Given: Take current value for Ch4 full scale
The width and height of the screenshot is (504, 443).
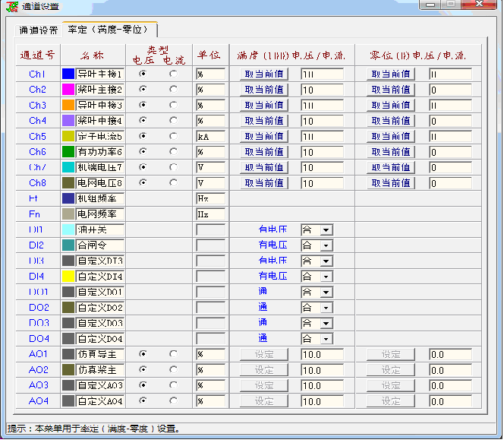Looking at the screenshot, I should [x=264, y=121].
